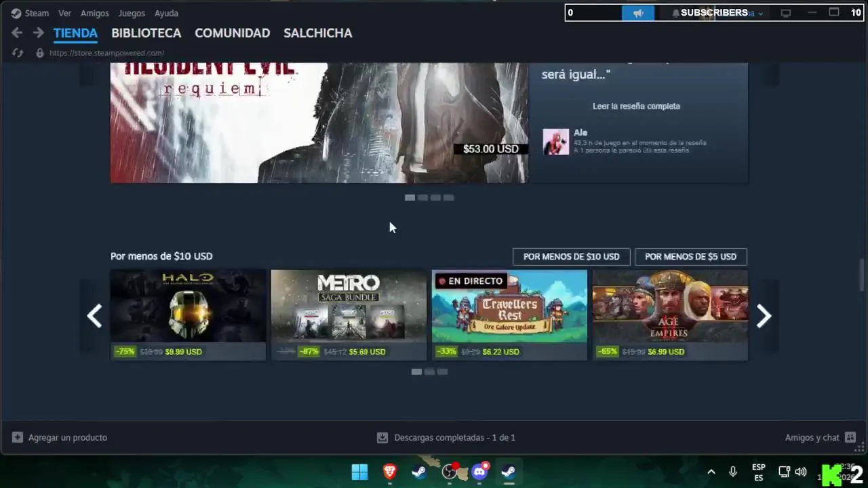Image resolution: width=868 pixels, height=488 pixels.
Task: Click the POR MENOS DE $10 USD button
Action: [572, 257]
